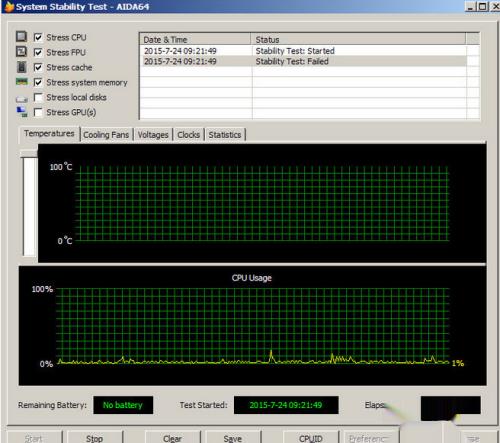This screenshot has height=443, width=500.
Task: Click the Remaining Battery label
Action: (x=52, y=405)
